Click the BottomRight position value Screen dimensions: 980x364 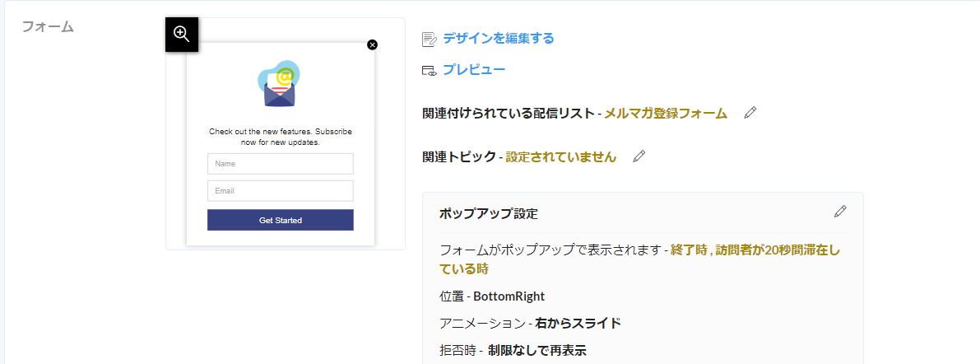(509, 296)
